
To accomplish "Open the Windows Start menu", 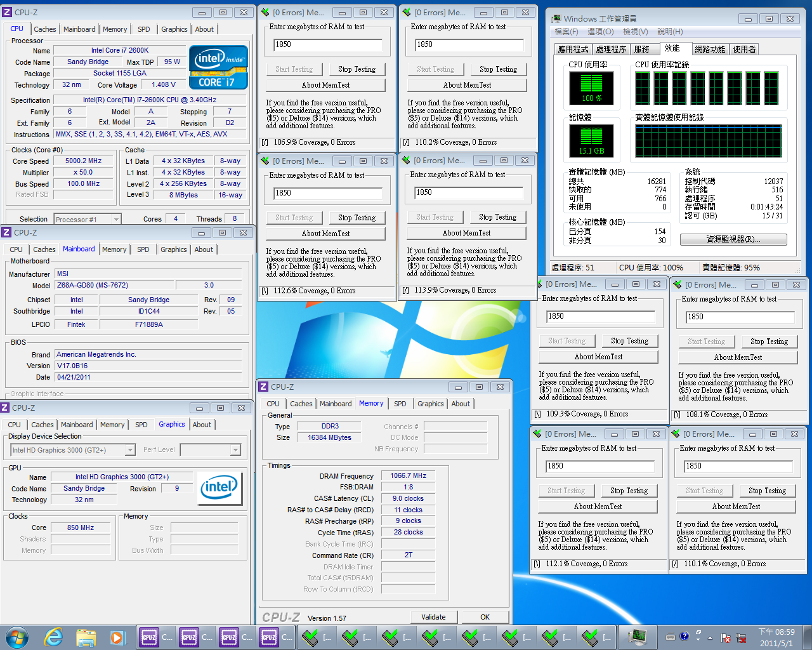I will pyautogui.click(x=16, y=637).
